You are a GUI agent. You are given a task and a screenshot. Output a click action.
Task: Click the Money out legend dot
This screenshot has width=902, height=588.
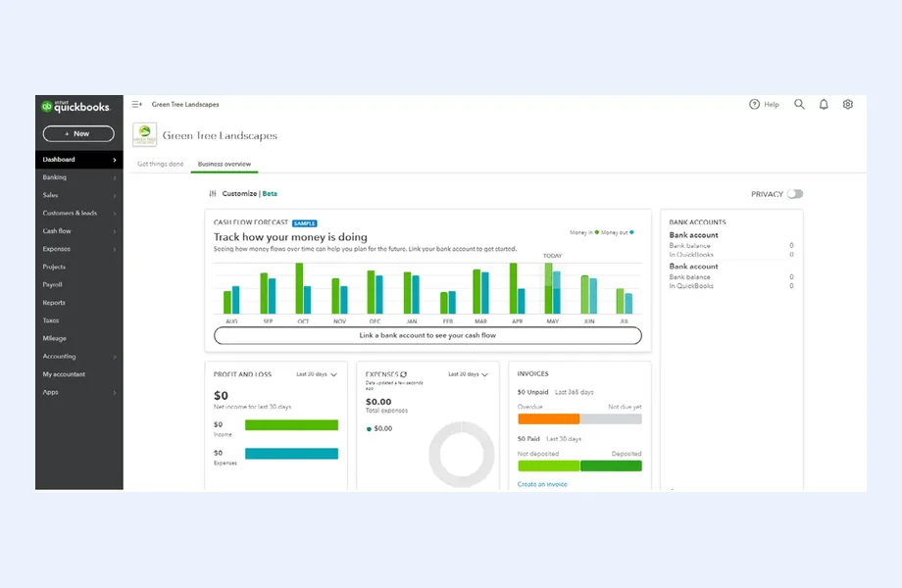point(631,232)
